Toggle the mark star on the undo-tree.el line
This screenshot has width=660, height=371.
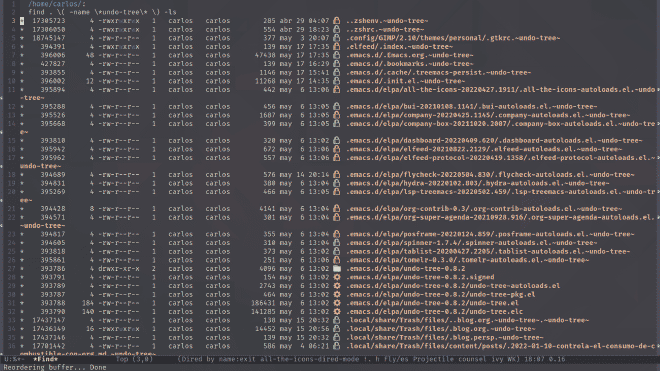coord(22,303)
